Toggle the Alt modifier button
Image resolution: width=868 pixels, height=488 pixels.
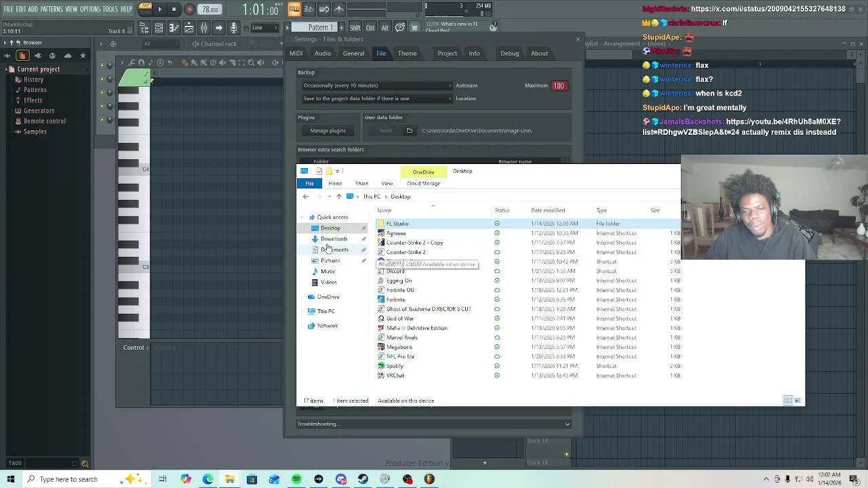click(x=384, y=28)
